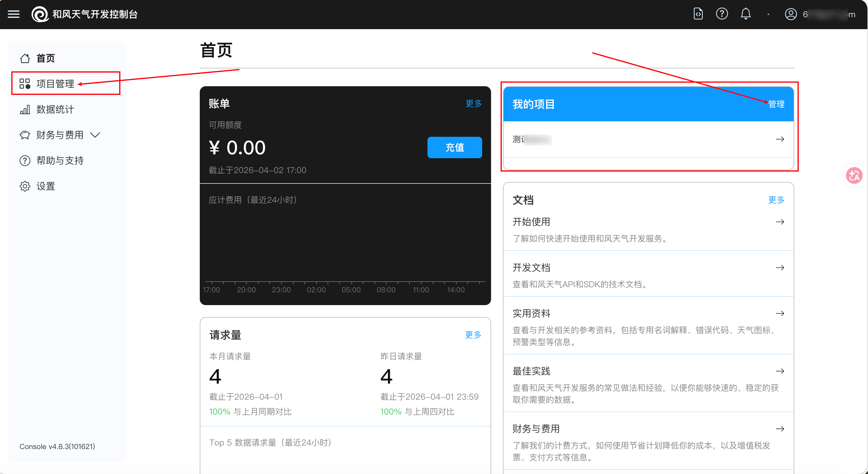Open the hamburger menu icon
Screen dimensions: 868x474
point(13,14)
